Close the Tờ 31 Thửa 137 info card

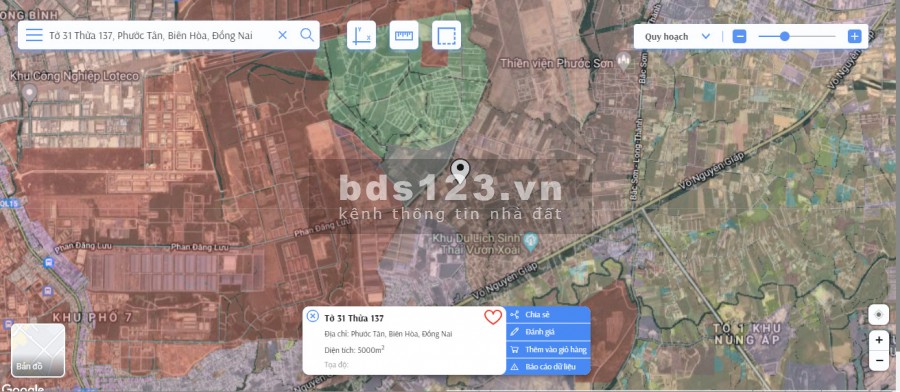[x=312, y=316]
